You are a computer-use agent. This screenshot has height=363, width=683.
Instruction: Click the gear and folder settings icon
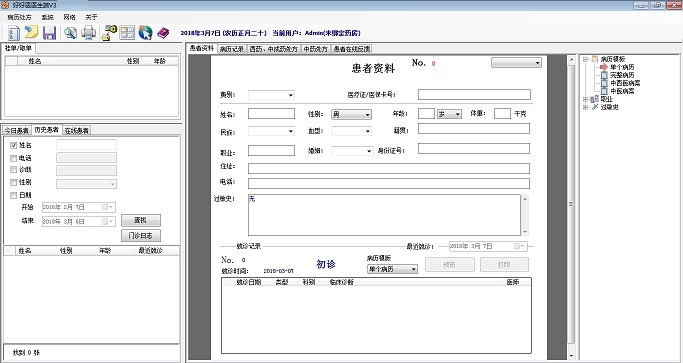(109, 33)
